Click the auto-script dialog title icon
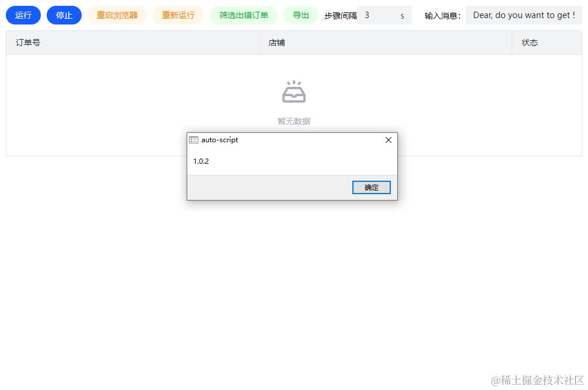The height and width of the screenshot is (390, 588). pyautogui.click(x=194, y=140)
